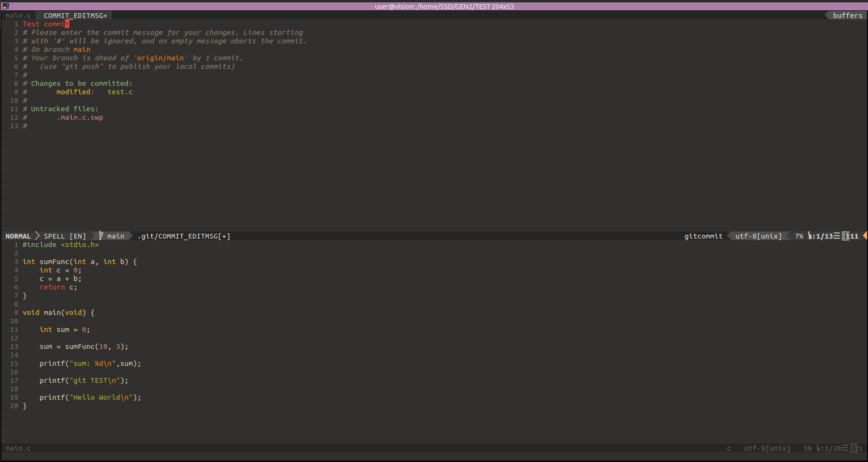Viewport: 868px width, 462px height.
Task: Select the COMMIT_EDITMSG+ buffer tab
Action: [x=74, y=15]
